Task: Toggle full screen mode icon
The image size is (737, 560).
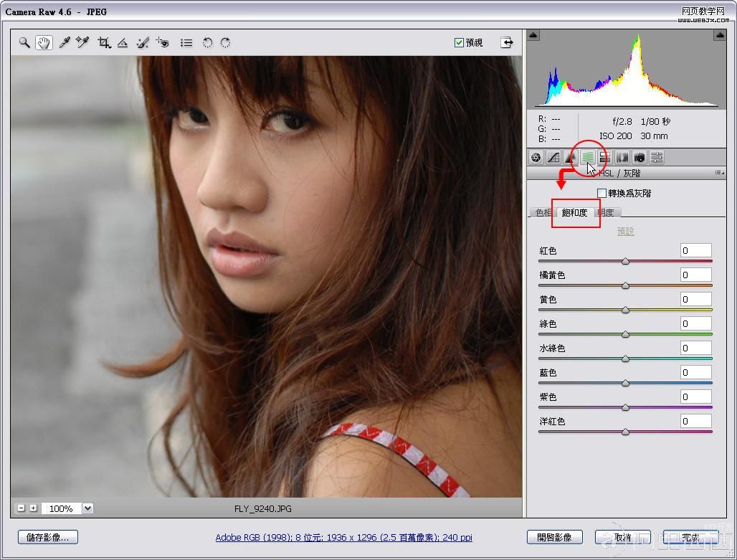Action: tap(508, 42)
